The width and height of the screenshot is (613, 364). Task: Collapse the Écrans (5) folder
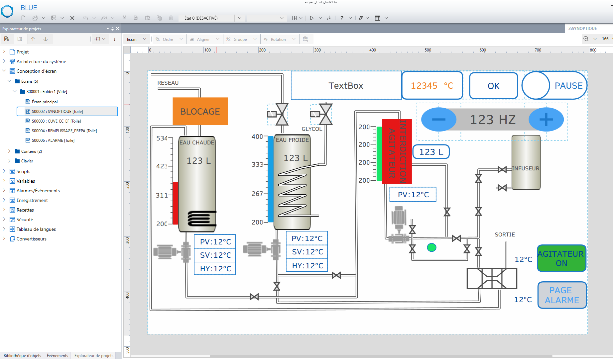(9, 81)
